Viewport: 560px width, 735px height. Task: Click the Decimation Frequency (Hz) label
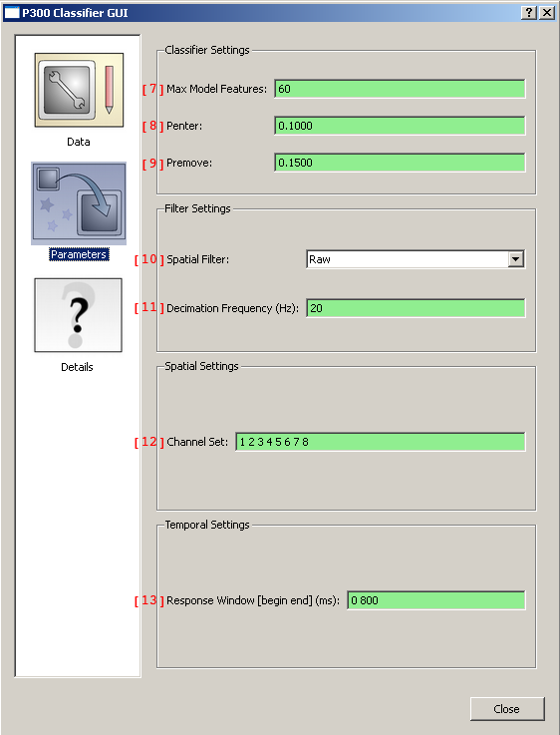(x=232, y=308)
